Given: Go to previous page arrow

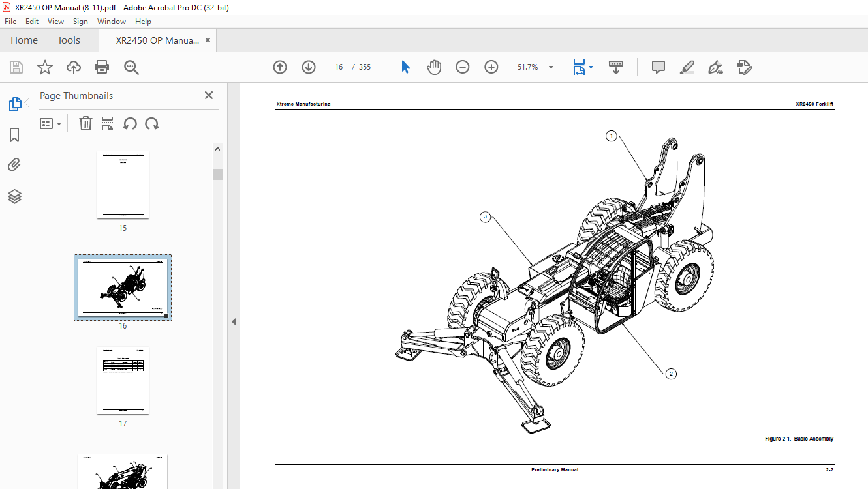Looking at the screenshot, I should pos(280,67).
